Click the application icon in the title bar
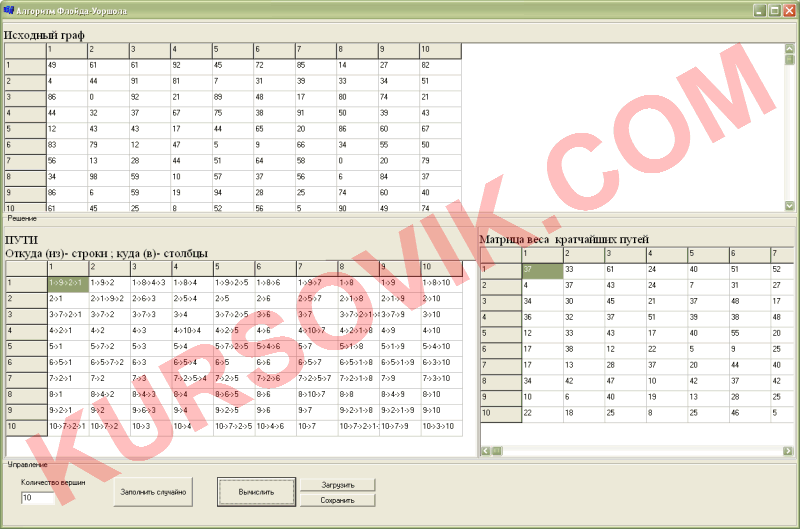Screen dimensions: 800x529 coord(8,10)
